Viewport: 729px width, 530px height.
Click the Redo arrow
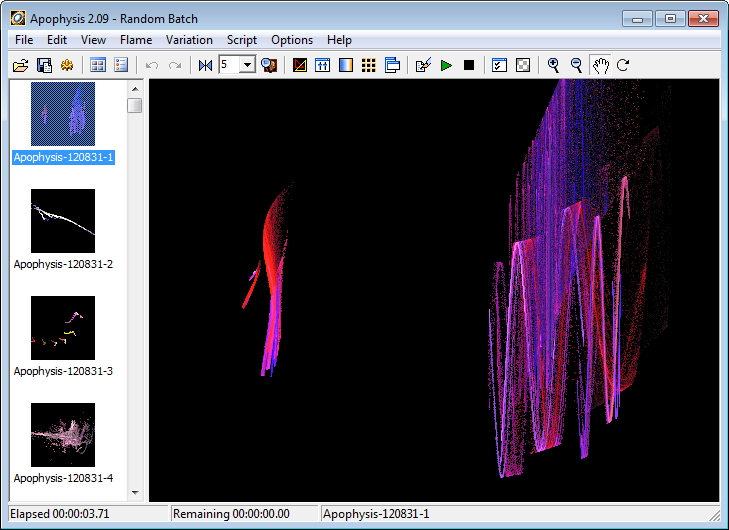[175, 65]
